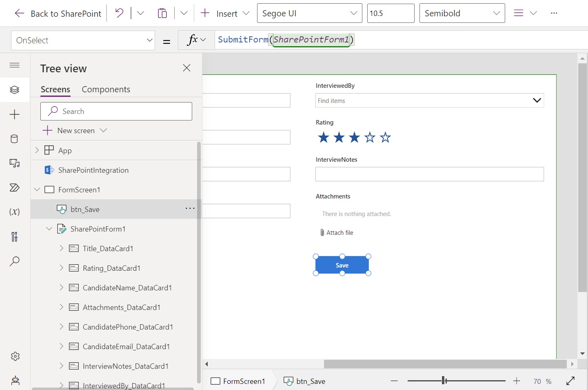Open the Search panel
This screenshot has width=588, height=390.
coord(15,261)
